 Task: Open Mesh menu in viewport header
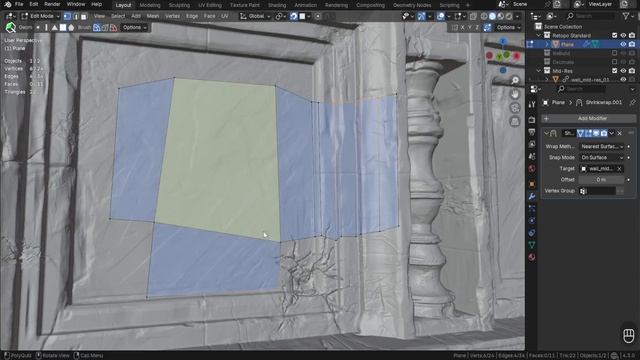tap(153, 16)
